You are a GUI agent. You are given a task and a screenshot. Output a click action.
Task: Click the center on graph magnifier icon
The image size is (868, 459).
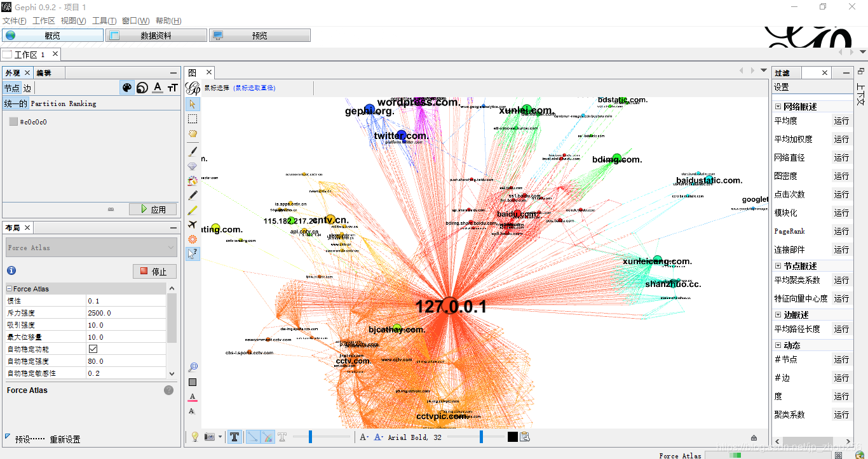tap(193, 367)
